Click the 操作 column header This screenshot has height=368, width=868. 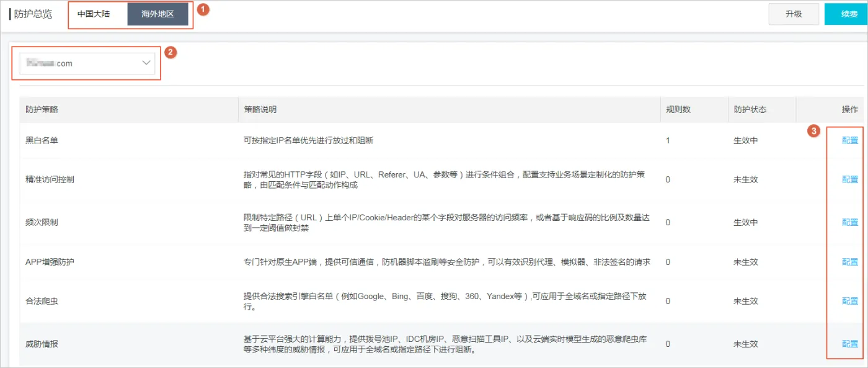coord(850,109)
